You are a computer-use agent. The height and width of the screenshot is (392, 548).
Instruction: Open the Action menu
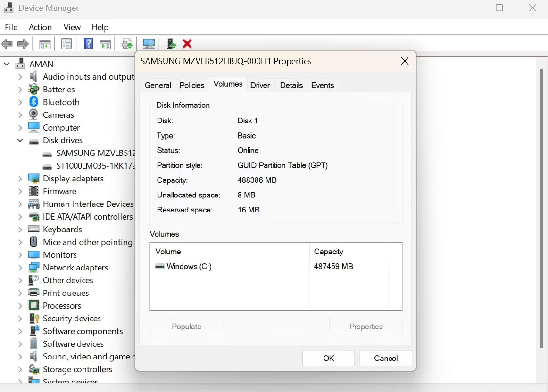coord(40,27)
